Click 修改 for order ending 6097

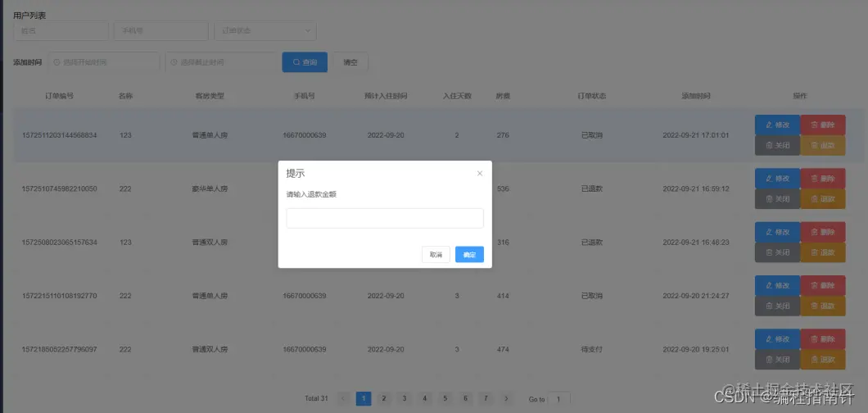777,339
